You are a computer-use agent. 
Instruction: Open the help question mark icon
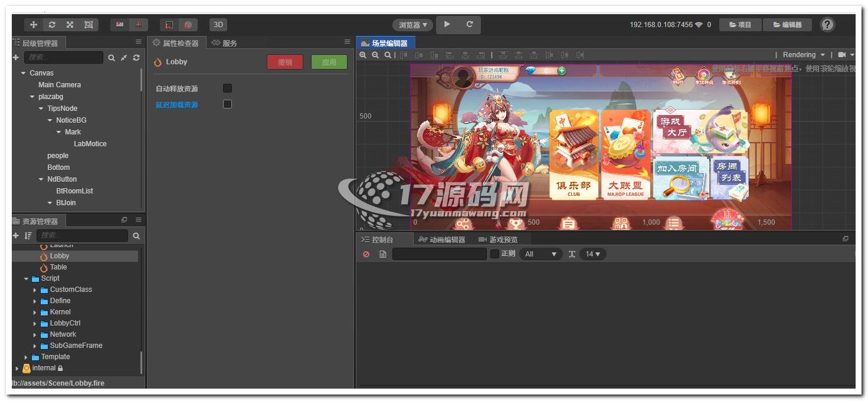[827, 24]
